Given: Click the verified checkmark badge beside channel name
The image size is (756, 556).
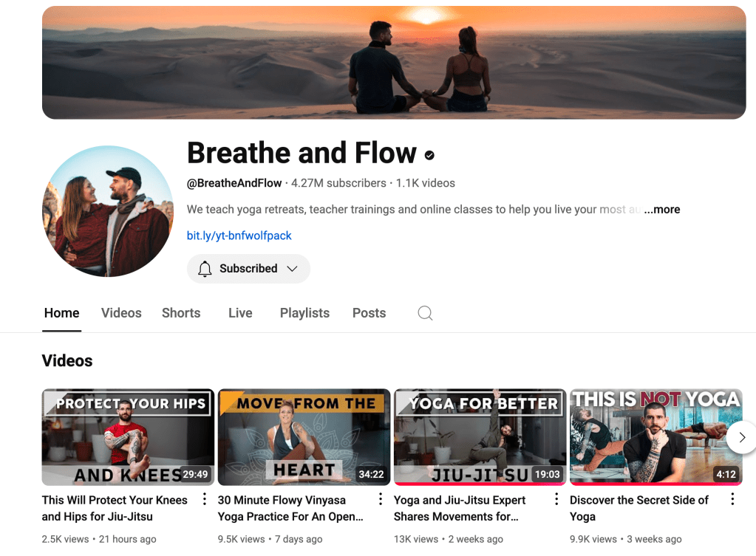Looking at the screenshot, I should click(429, 155).
